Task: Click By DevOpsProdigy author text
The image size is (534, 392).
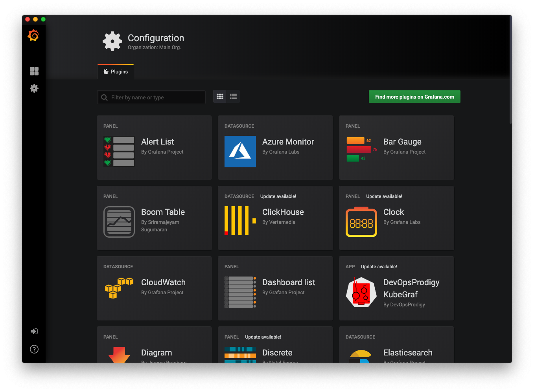Action: (404, 305)
